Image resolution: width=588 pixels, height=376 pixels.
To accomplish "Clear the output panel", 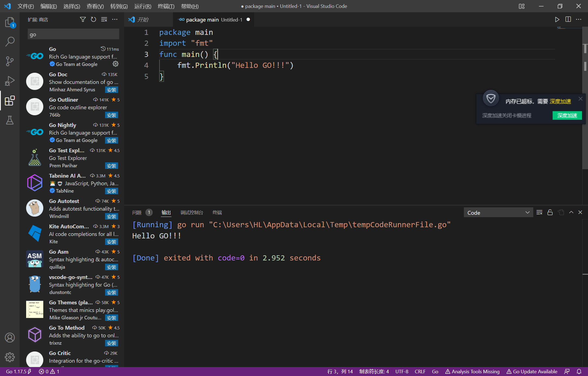I will coord(539,213).
